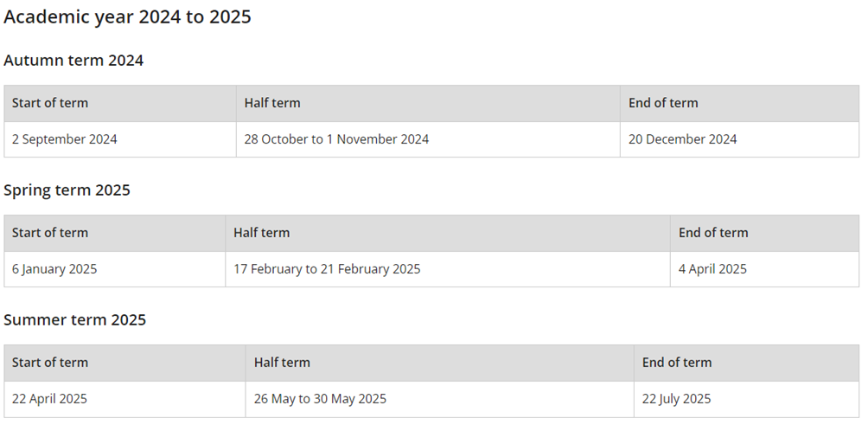Viewport: 868px width, 431px height.
Task: Click Spring table Half term header
Action: click(448, 233)
